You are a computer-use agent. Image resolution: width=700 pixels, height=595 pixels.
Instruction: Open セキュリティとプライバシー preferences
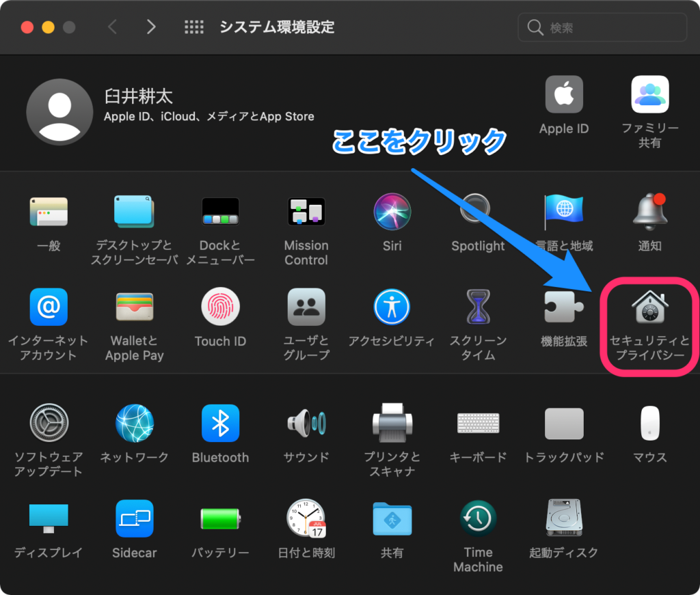pyautogui.click(x=650, y=307)
